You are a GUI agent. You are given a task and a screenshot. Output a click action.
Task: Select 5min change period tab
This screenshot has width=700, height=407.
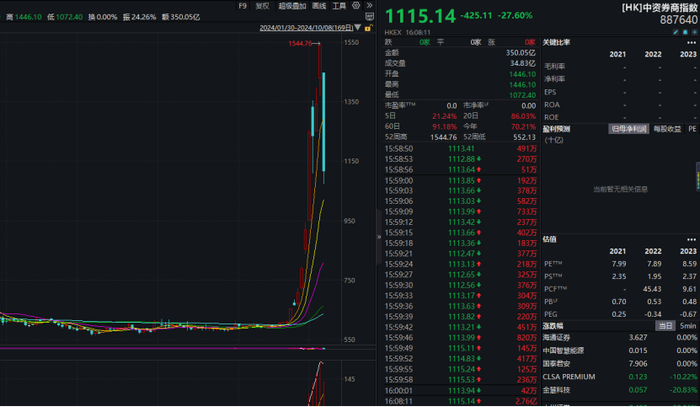click(688, 326)
